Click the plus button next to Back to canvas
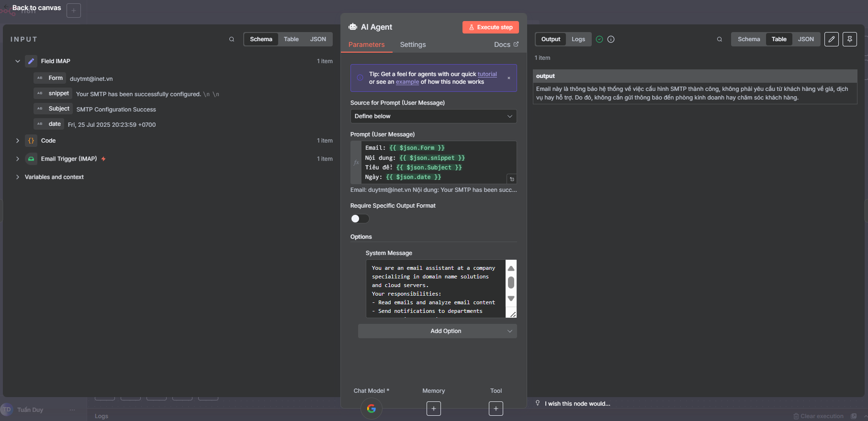The width and height of the screenshot is (868, 421). [x=74, y=11]
